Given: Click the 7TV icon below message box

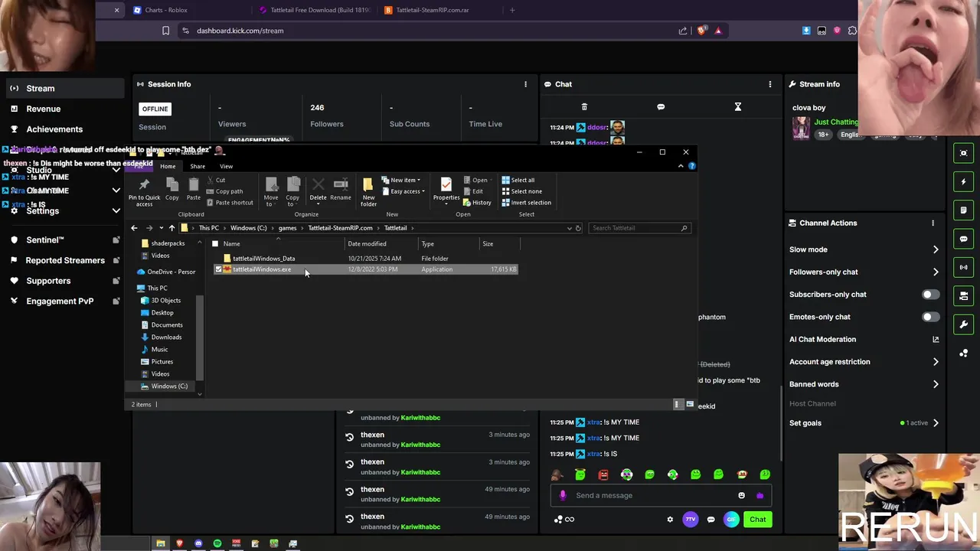Looking at the screenshot, I should pyautogui.click(x=691, y=520).
